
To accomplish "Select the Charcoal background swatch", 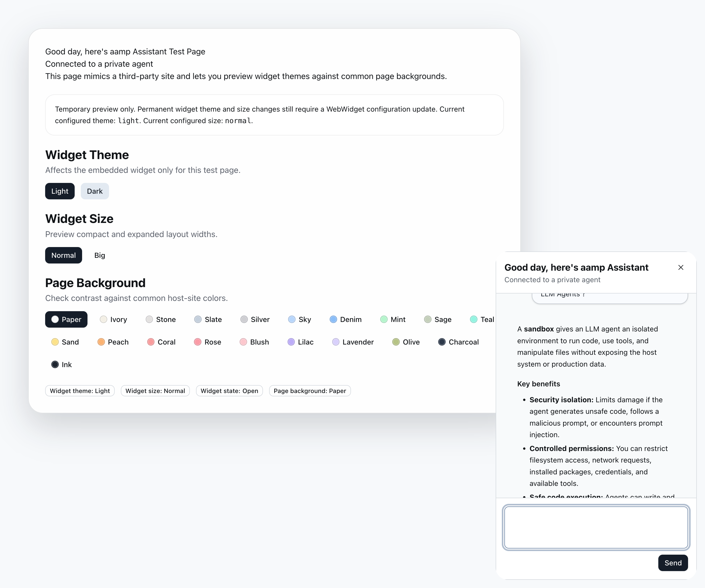I will point(459,342).
